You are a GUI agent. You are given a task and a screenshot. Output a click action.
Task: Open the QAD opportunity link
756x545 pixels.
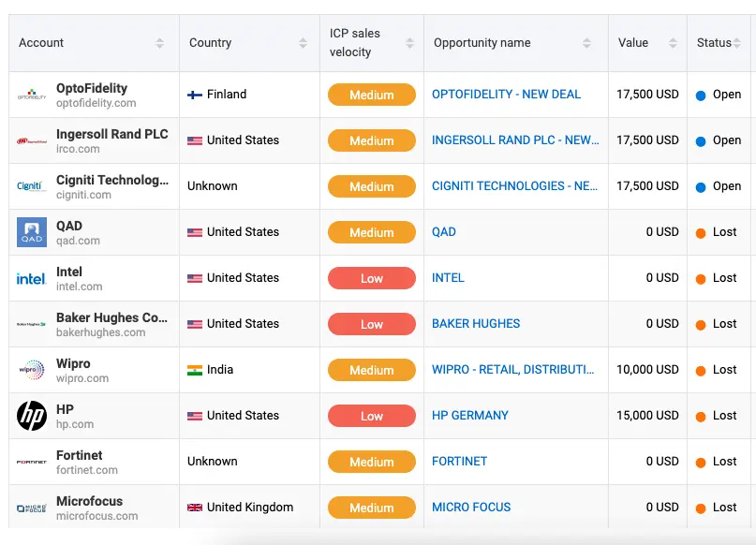coord(444,232)
